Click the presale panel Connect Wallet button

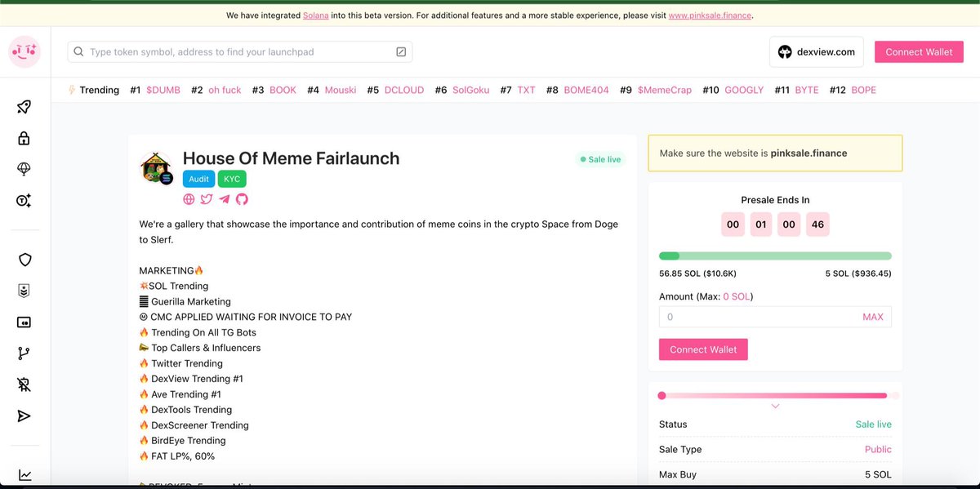(703, 349)
